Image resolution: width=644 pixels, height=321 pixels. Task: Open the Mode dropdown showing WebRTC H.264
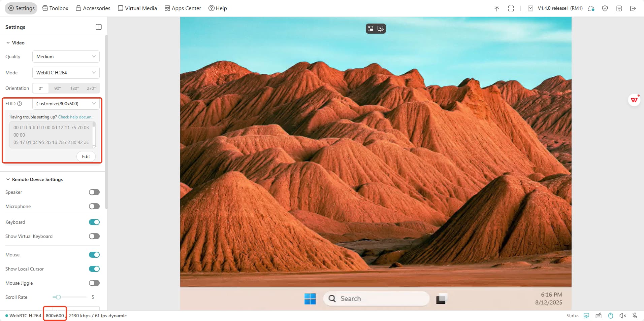click(66, 73)
